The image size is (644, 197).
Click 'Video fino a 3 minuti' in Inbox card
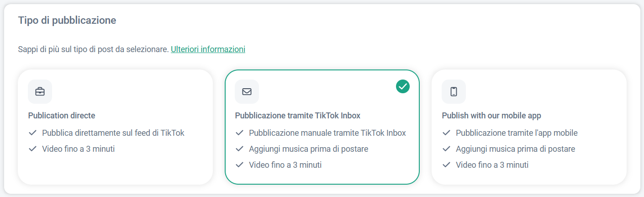(285, 165)
